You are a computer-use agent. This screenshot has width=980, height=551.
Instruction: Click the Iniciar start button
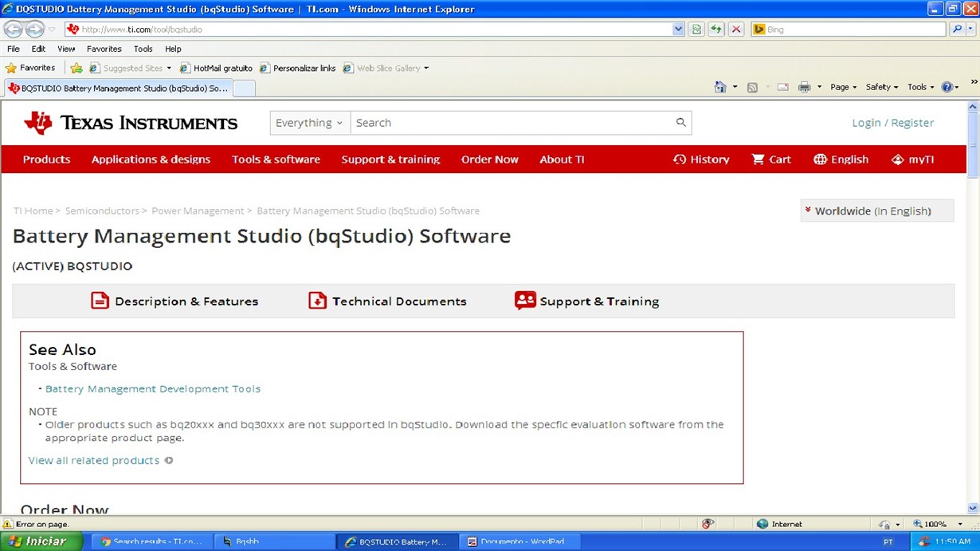point(41,541)
